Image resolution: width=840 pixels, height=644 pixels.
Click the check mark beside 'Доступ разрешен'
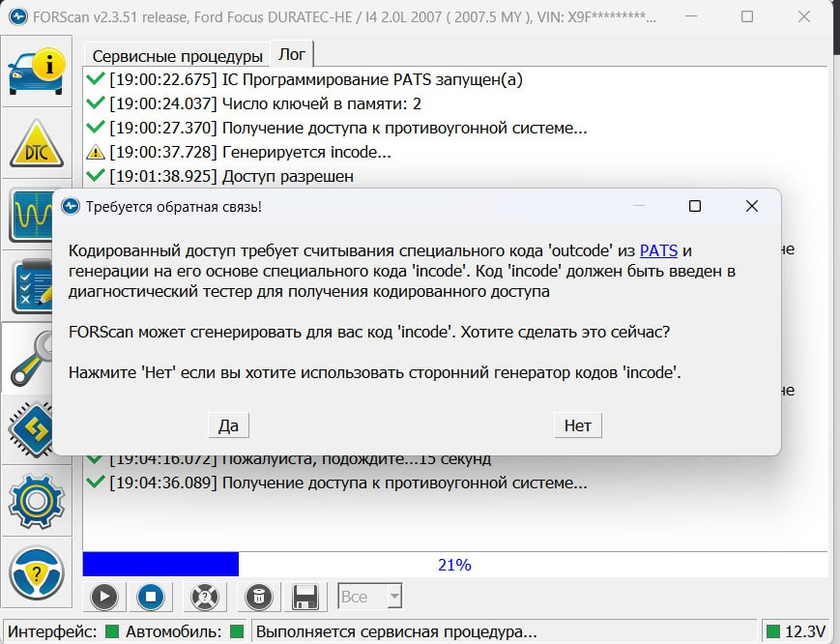(95, 175)
